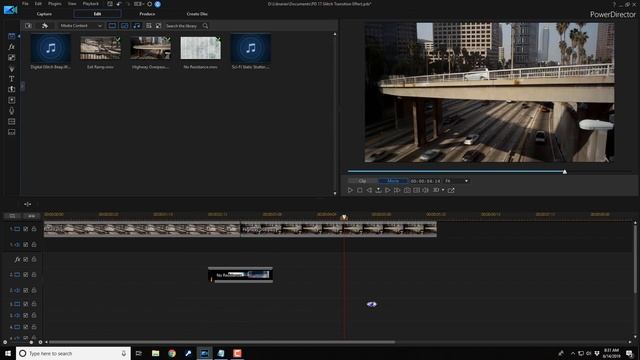Viewport: 640px width, 360px height.
Task: Click the search magnifier icon
Action: [205, 26]
